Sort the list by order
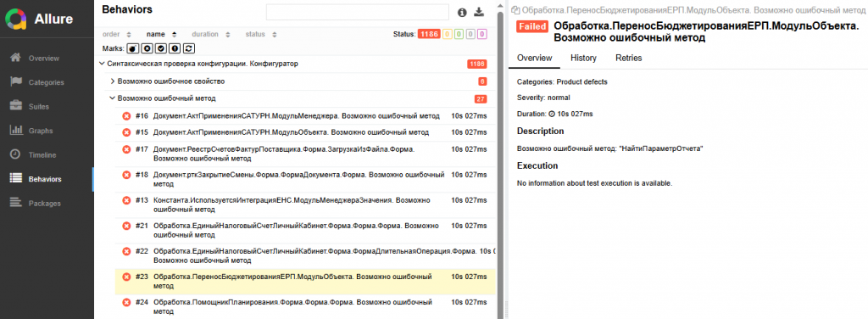This screenshot has height=319, width=868. 117,34
